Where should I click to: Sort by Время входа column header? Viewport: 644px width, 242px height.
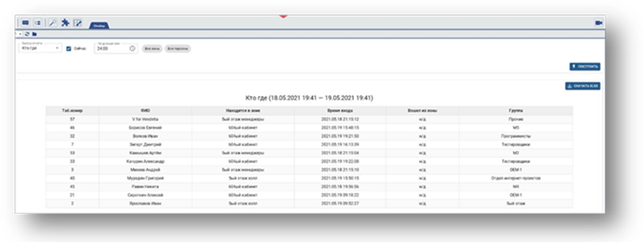340,110
